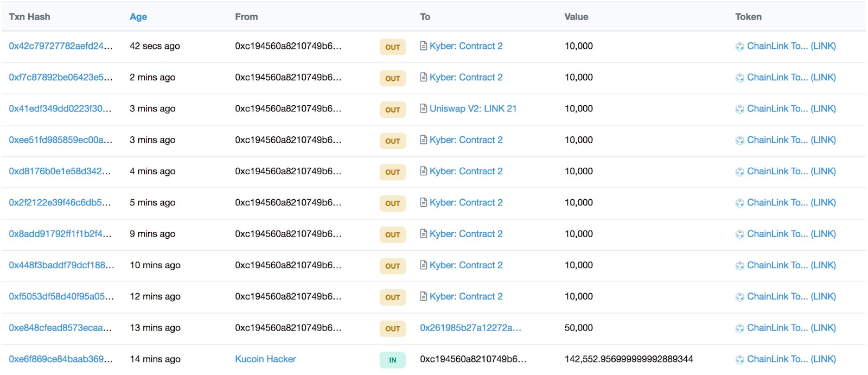Screen dimensions: 868x375
Task: Open transaction hash 0x41edf349dd0223f30
Action: click(x=60, y=109)
